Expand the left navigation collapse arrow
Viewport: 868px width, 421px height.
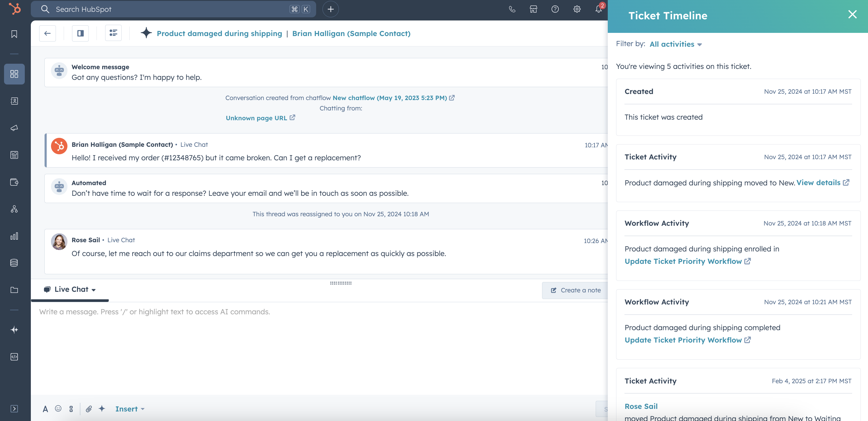[14, 409]
